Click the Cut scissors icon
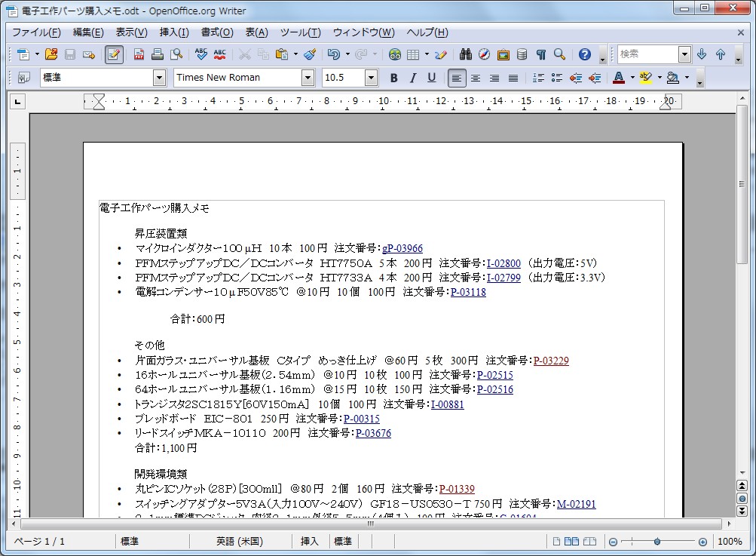The height and width of the screenshot is (556, 756). click(x=245, y=54)
